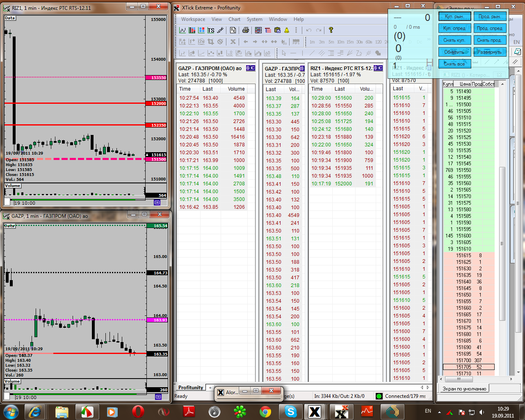525x420 pixels.
Task: Click the Куп. спред button
Action: [x=454, y=28]
